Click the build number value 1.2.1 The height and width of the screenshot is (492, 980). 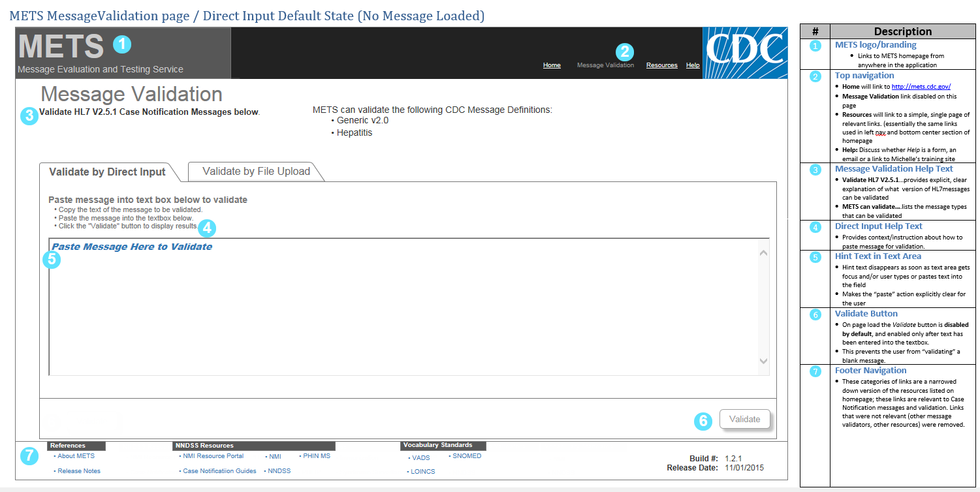coord(733,459)
